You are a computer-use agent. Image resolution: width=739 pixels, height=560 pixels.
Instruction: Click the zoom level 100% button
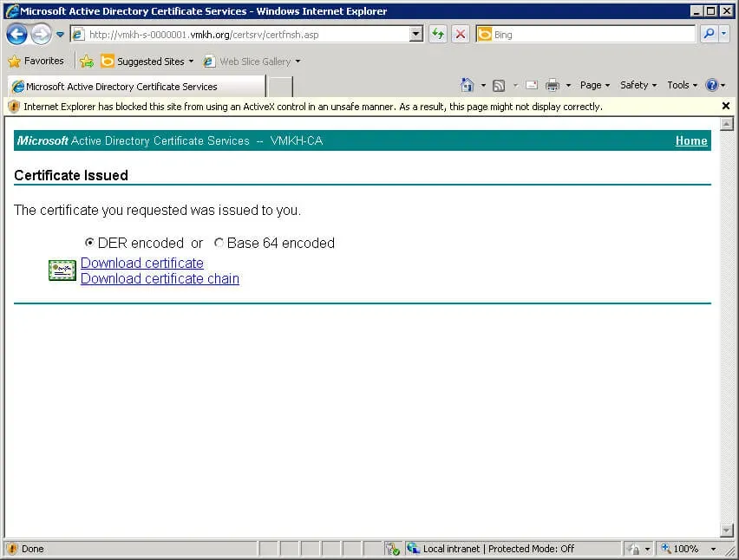tap(680, 549)
